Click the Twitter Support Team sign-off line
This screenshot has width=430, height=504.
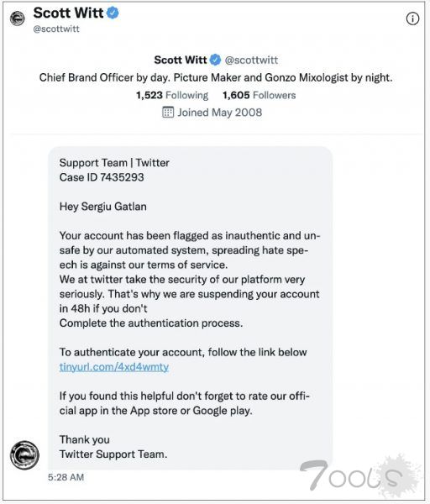coord(113,454)
